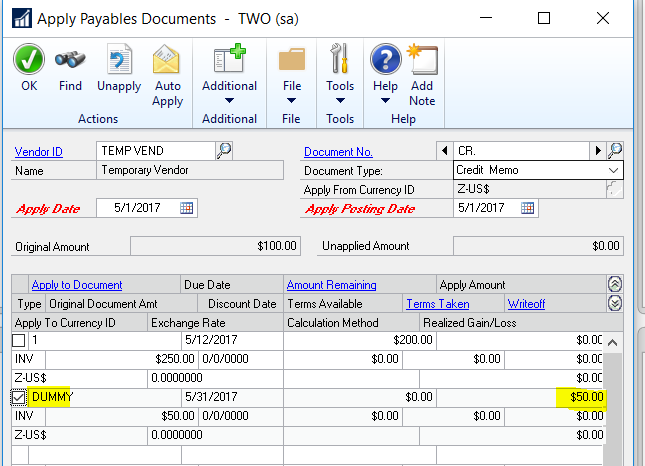Screen dimensions: 645x466
Task: Click the Unapply toolbar icon
Action: coord(119,62)
